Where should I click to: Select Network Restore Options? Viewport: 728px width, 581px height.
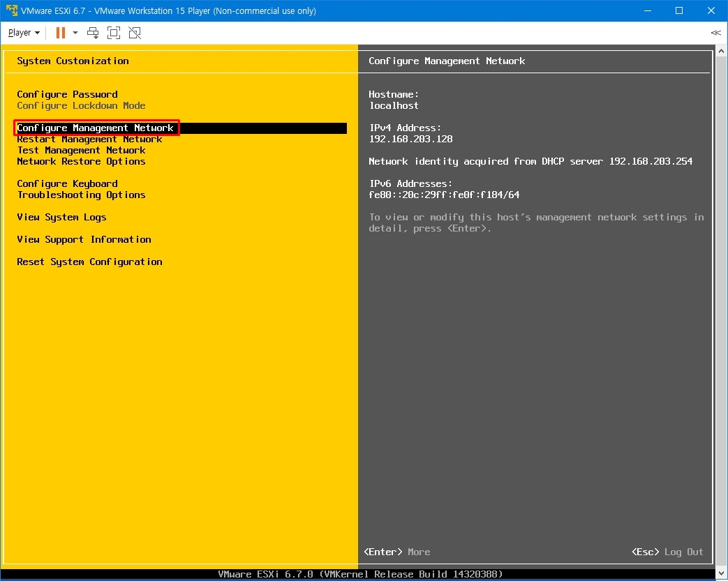click(x=81, y=161)
